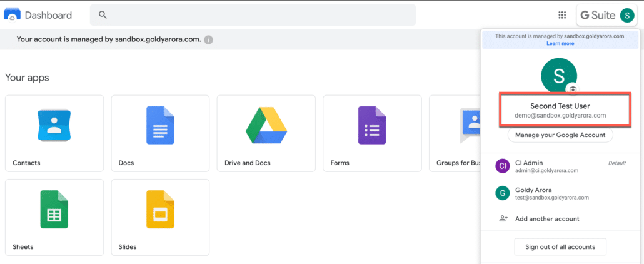Switch to the CI Admin account

point(560,166)
